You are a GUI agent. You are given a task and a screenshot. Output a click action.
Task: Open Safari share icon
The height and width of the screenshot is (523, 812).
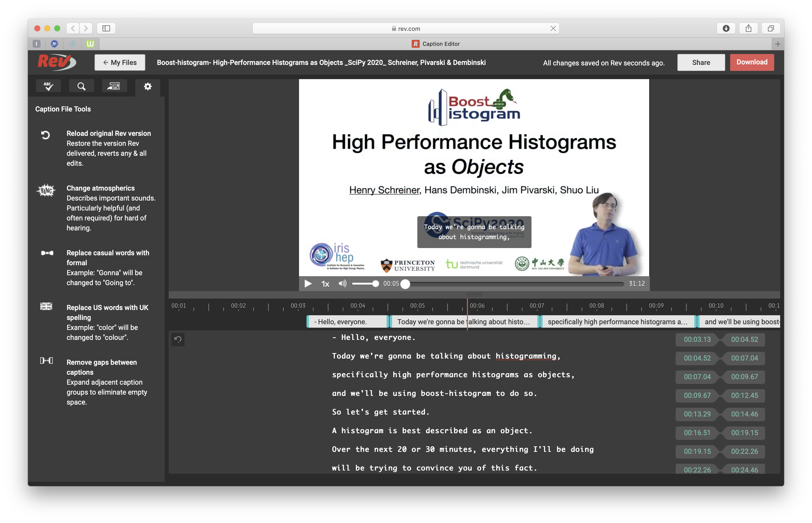[x=749, y=28]
